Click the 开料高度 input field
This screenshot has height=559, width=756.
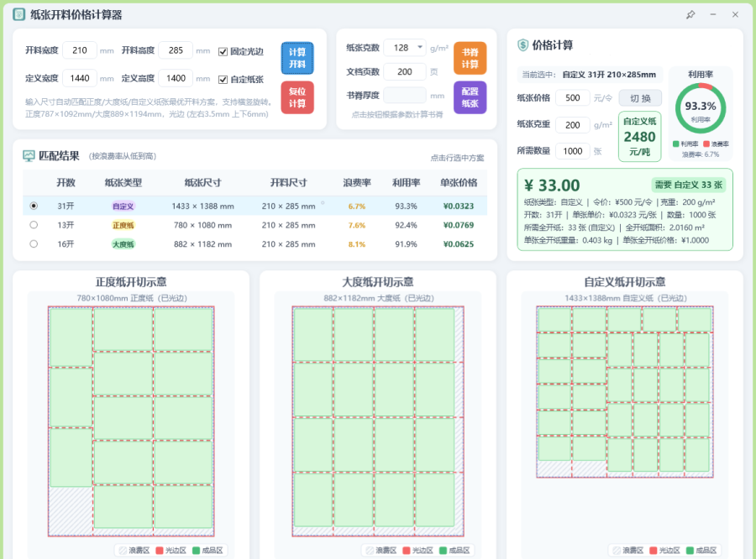pyautogui.click(x=176, y=50)
